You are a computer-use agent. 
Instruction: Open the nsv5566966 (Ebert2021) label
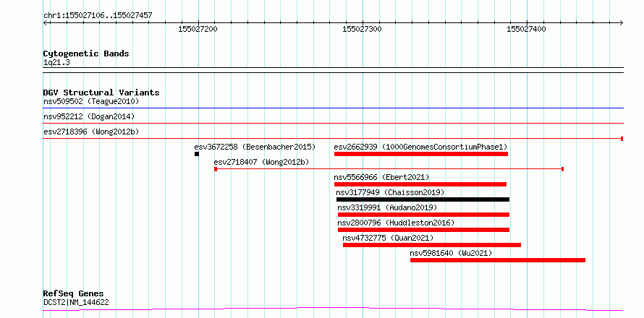381,177
